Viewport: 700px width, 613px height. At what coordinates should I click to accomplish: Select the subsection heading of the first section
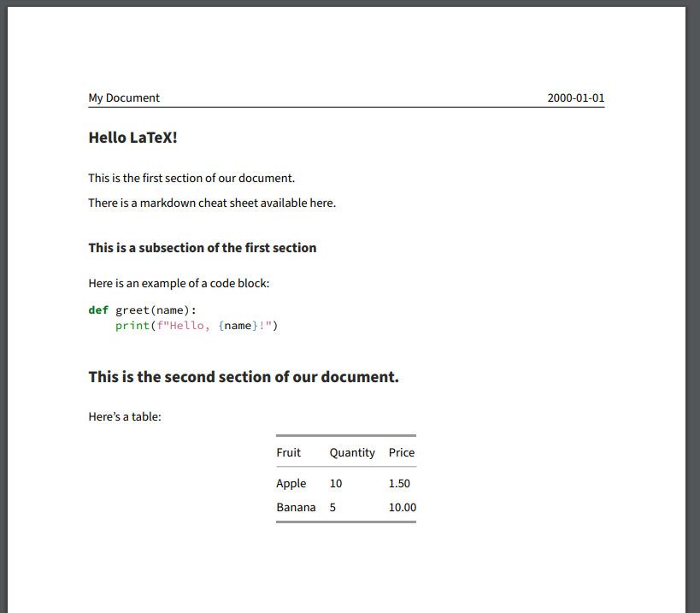202,247
